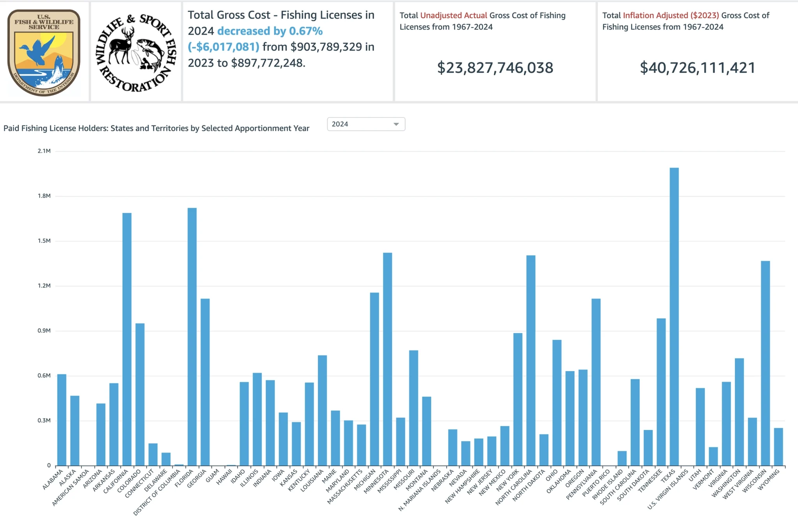Click the AMERICAN SAMOA axis label

coord(71,488)
